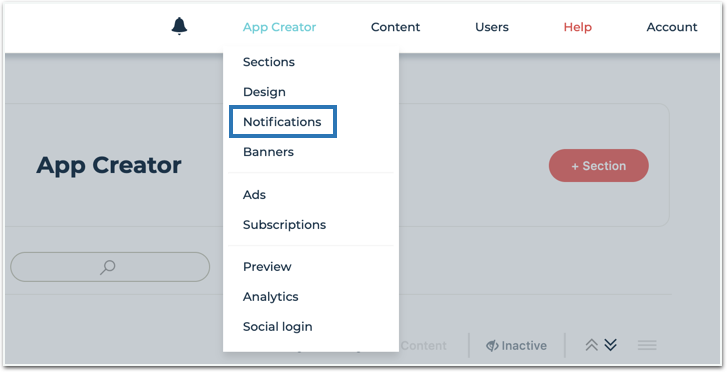Open the Content top menu

(x=395, y=27)
